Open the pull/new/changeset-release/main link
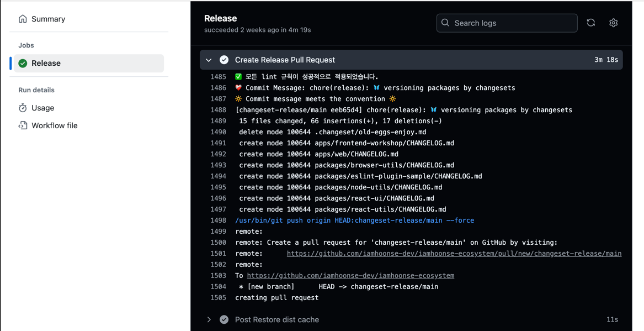 click(454, 254)
